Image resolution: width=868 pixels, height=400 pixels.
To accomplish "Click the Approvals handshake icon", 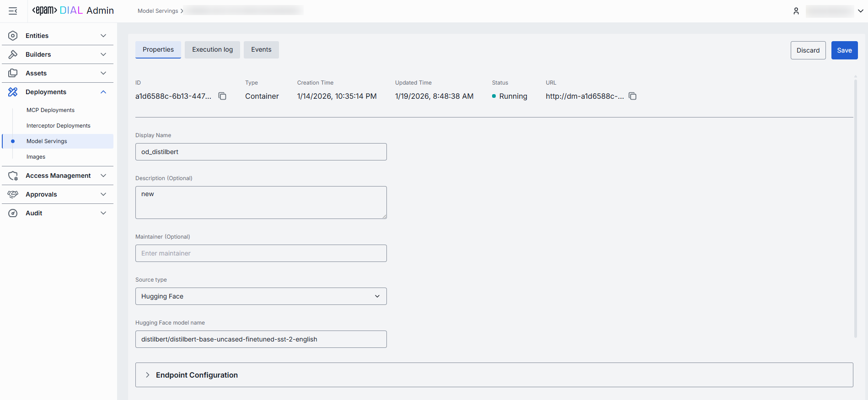I will [13, 194].
